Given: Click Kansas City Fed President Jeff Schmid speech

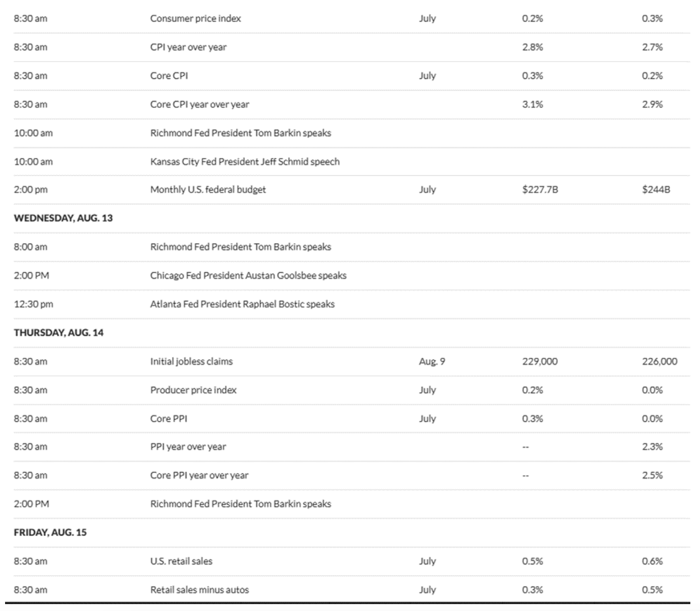Looking at the screenshot, I should [245, 161].
